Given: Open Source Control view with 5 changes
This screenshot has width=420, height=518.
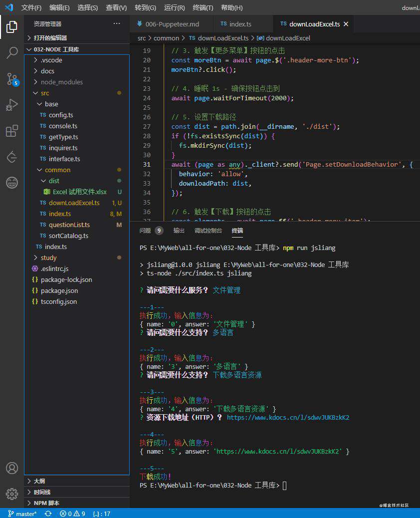Looking at the screenshot, I should point(12,79).
